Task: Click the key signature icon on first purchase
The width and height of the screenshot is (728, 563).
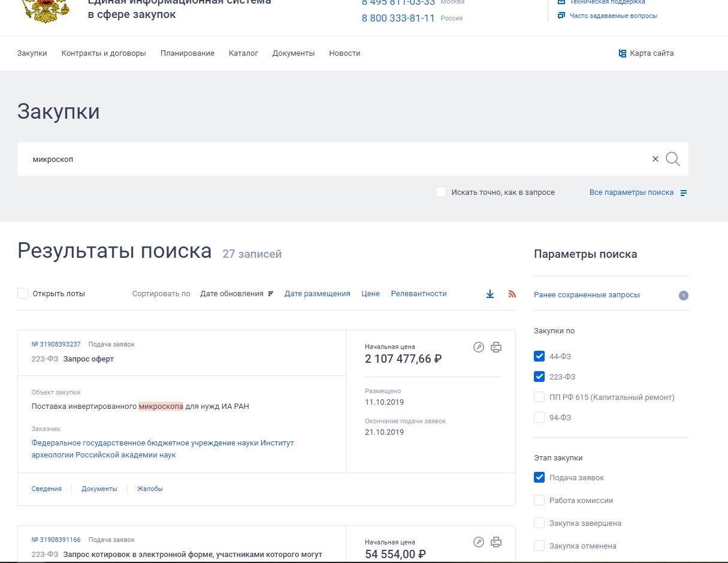Action: coord(478,347)
